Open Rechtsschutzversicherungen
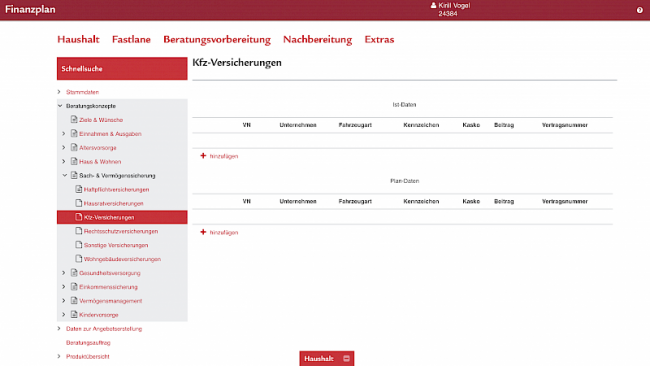 coord(121,231)
